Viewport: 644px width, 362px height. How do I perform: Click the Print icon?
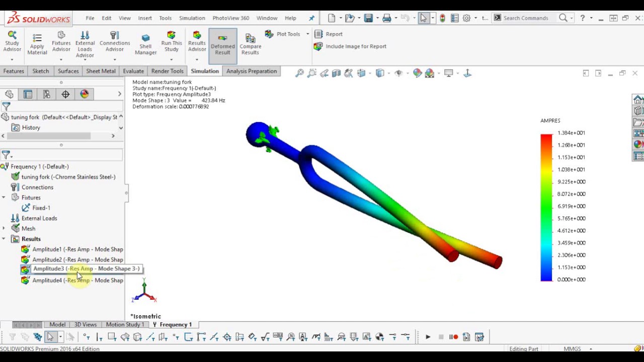pos(386,18)
